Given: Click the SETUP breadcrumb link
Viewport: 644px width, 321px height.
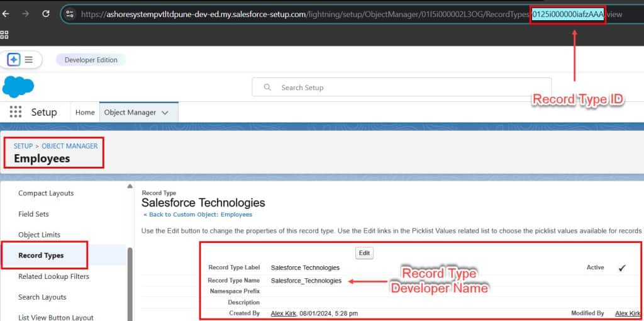Looking at the screenshot, I should pyautogui.click(x=23, y=146).
